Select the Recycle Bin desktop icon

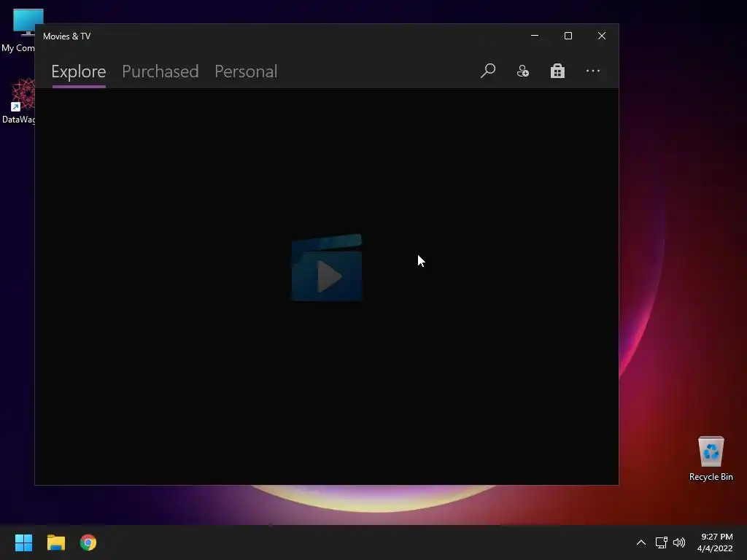(711, 458)
